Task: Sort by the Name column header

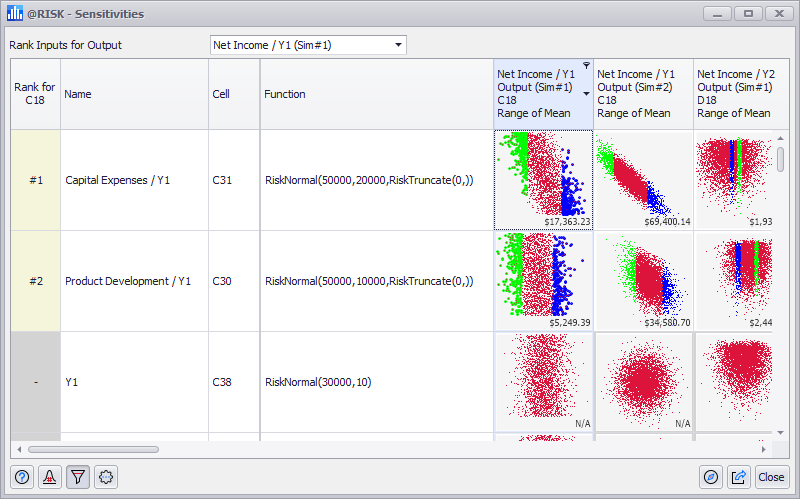Action: point(134,94)
